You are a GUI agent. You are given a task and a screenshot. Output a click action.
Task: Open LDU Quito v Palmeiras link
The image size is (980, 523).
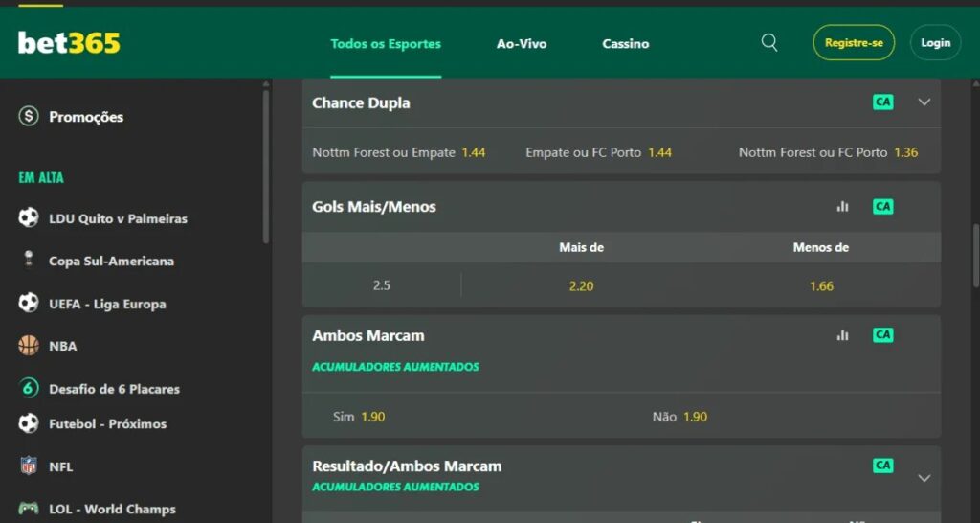tap(118, 218)
